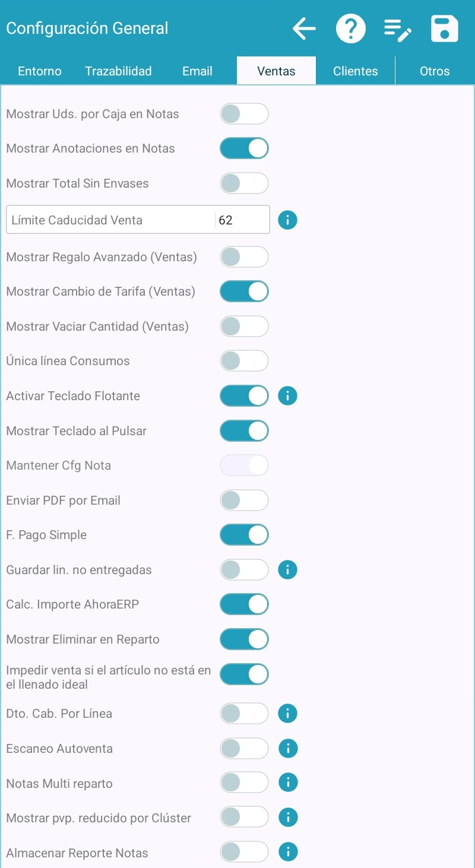Disable Mostrar Anotaciones en Notas switch

tap(244, 148)
